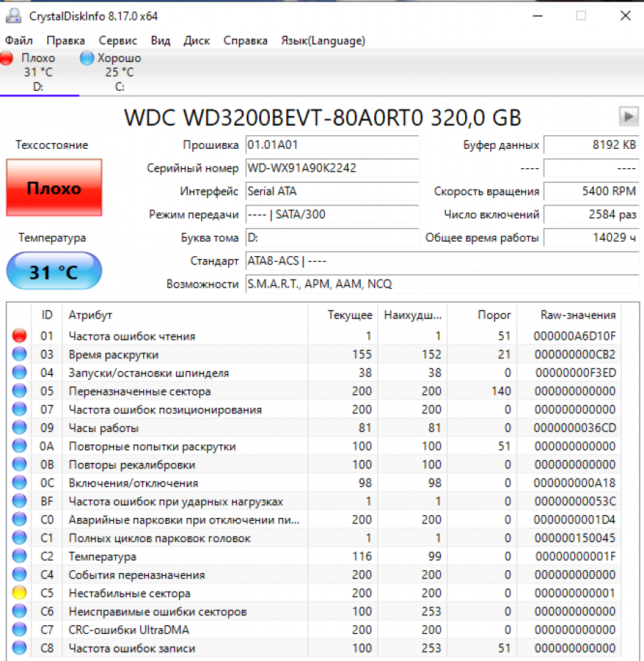Click the blue status orb for disk C:
644x661 pixels.
coord(87,59)
